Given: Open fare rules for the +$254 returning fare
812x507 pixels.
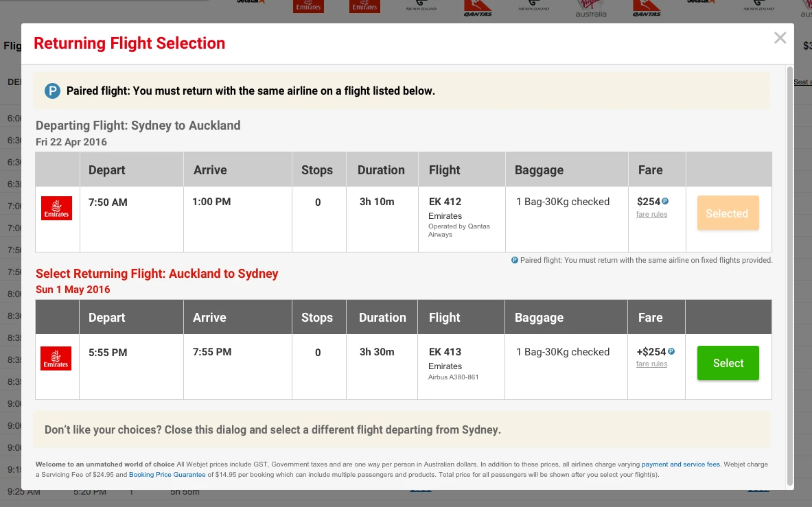Looking at the screenshot, I should pos(651,364).
